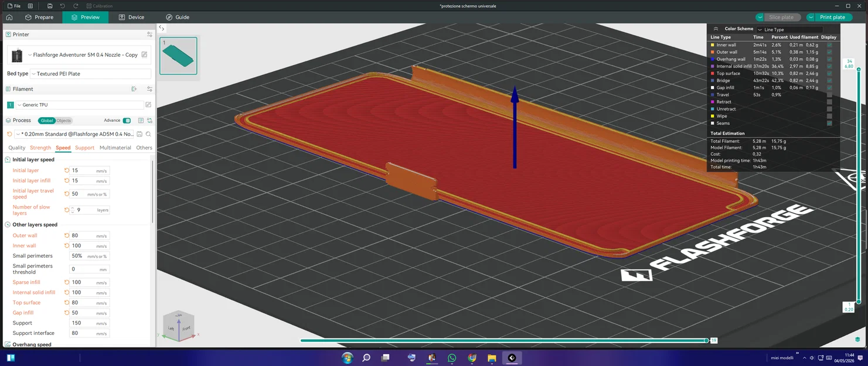The width and height of the screenshot is (868, 366).
Task: Click the layers icon below vertical slider
Action: coord(857,339)
